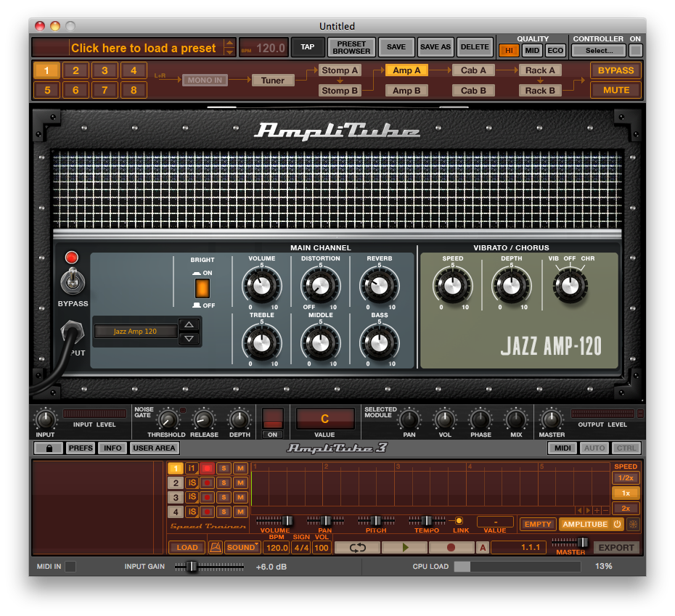Open the Controller Select... dropdown
Screen dimensions: 675x616
coord(599,50)
